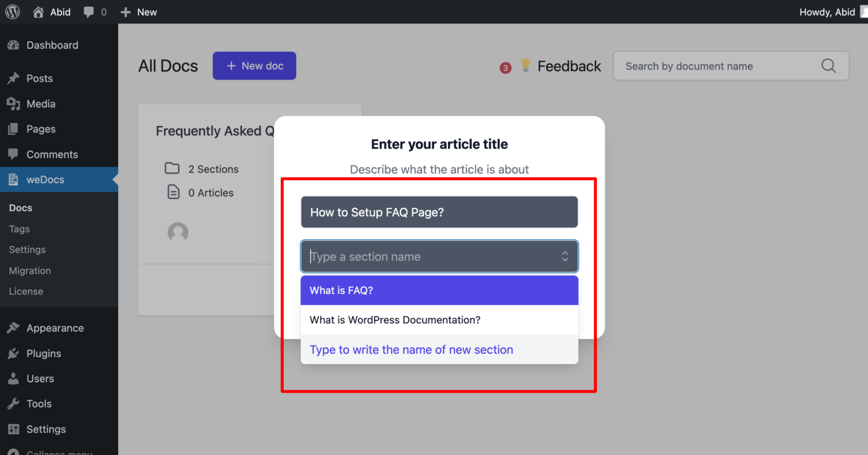
Task: Click the Media sidebar icon
Action: click(x=14, y=103)
